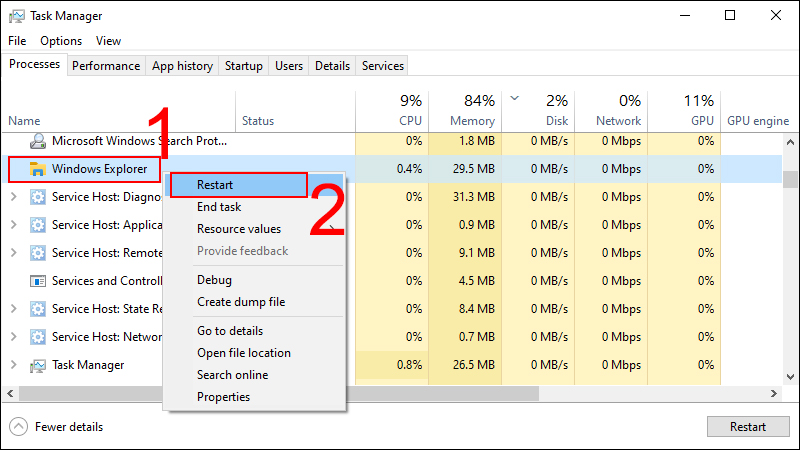Click the 26.5 MB memory value

(x=473, y=365)
